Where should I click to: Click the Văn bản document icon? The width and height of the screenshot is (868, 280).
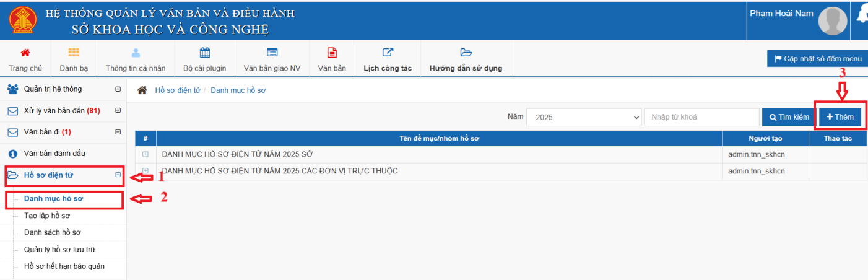[332, 53]
